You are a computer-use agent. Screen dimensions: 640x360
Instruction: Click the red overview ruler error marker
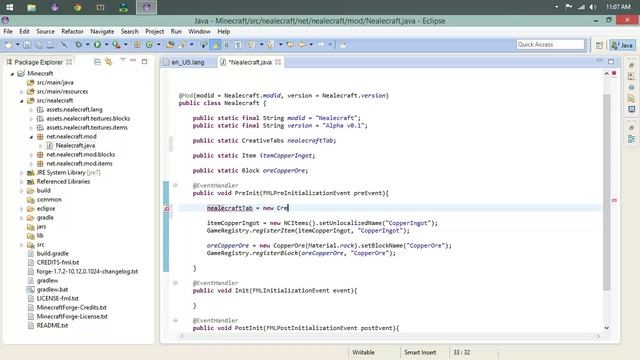614,200
